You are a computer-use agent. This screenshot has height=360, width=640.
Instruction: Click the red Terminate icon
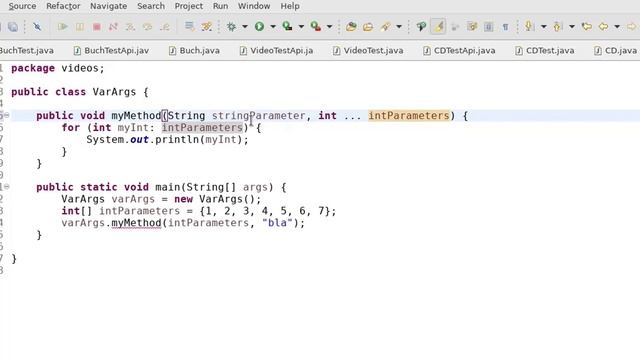[x=97, y=27]
